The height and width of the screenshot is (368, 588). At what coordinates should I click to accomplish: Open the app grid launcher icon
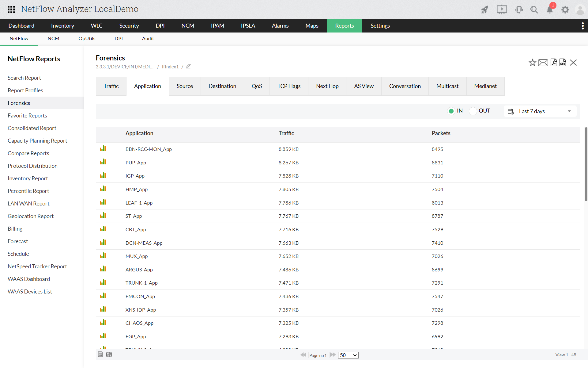11,10
